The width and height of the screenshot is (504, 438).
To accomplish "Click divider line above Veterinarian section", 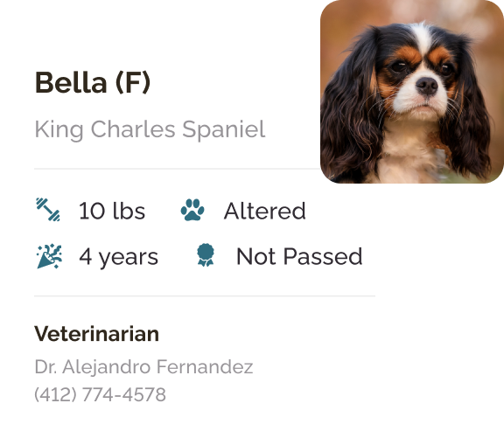I will click(205, 296).
